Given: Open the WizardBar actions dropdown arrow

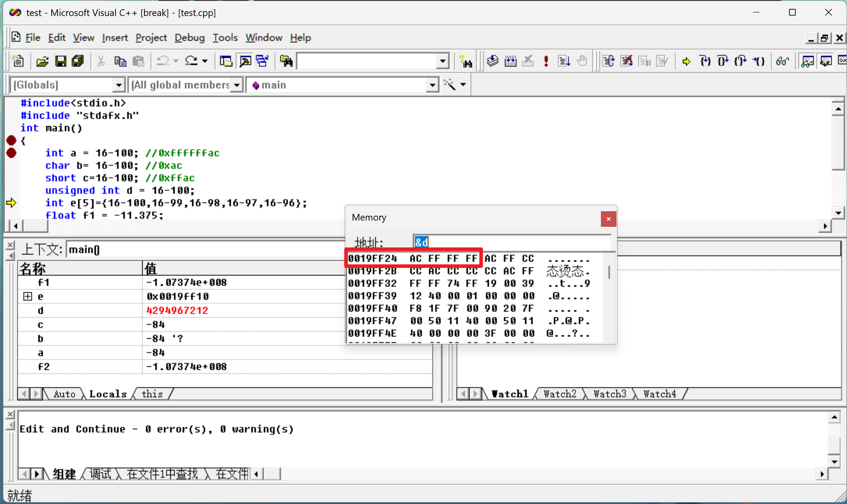Looking at the screenshot, I should (x=463, y=85).
